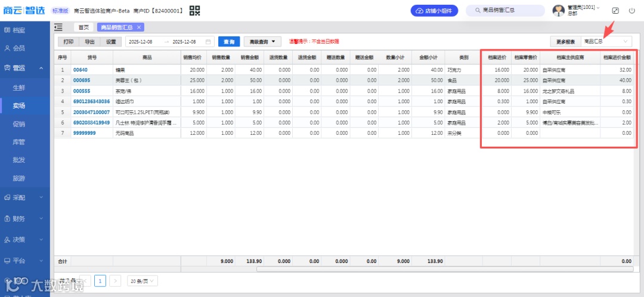Open product link 000695
Screen dimensions: 644x297
pyautogui.click(x=82, y=81)
